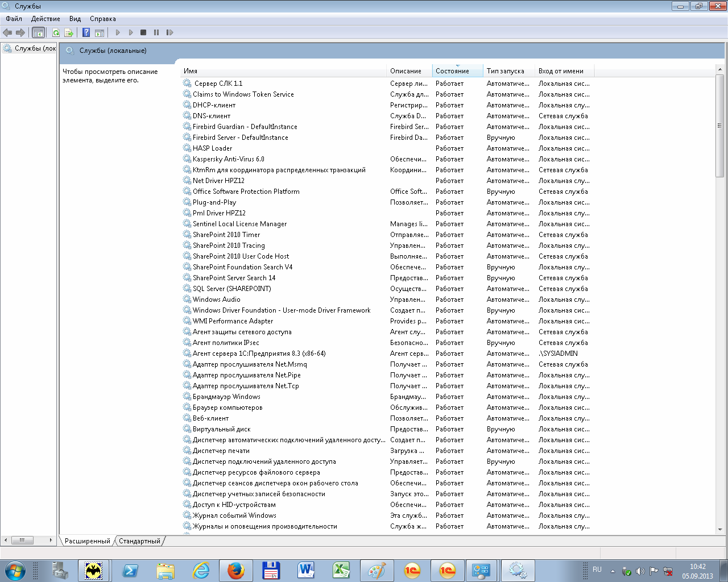
Task: Open Help via the question mark icon
Action: 86,32
